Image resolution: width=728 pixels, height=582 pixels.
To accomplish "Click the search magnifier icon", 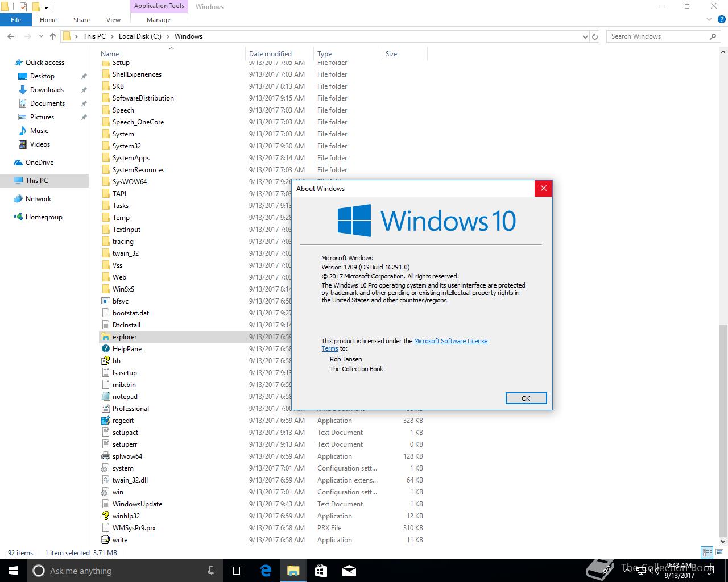I will tap(713, 36).
